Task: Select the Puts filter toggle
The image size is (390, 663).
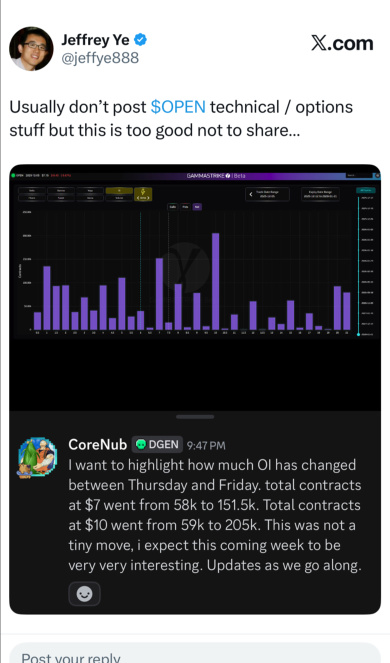Action: (185, 207)
